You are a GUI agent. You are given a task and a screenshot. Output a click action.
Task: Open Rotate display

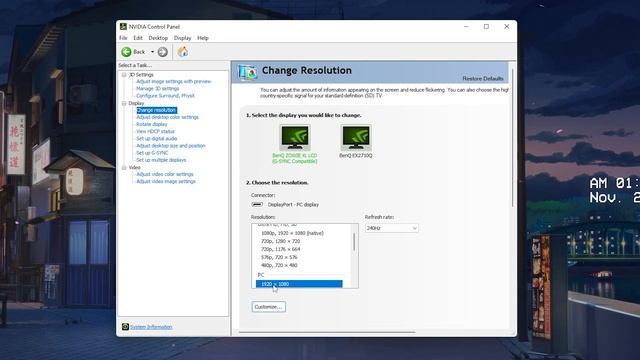(152, 124)
